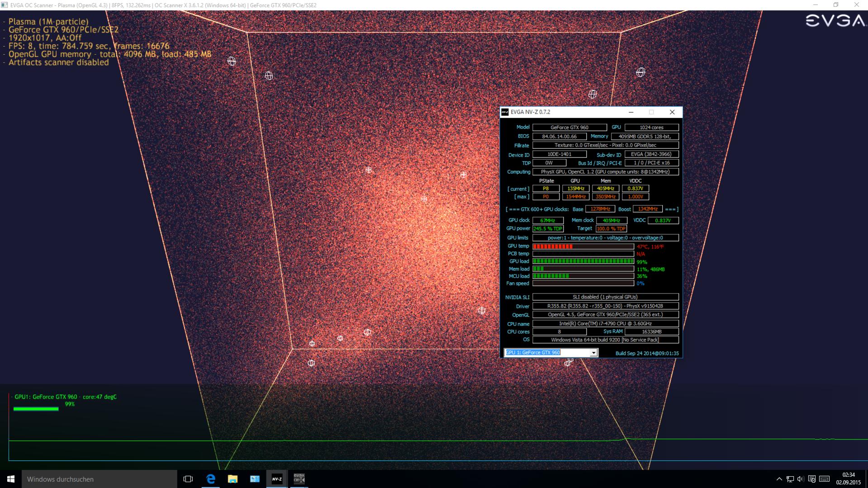Click the GPU load bar in NV-Z
Viewport: 868px width, 488px height.
[x=583, y=261]
